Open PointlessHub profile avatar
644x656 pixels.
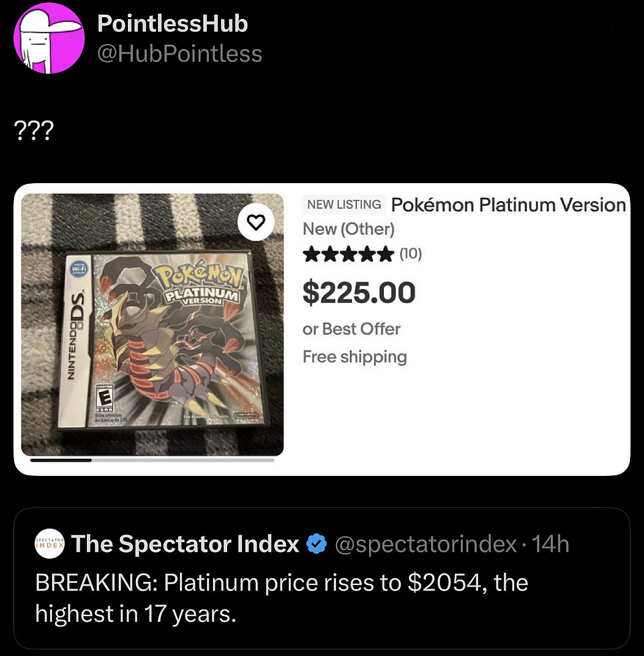click(x=50, y=38)
